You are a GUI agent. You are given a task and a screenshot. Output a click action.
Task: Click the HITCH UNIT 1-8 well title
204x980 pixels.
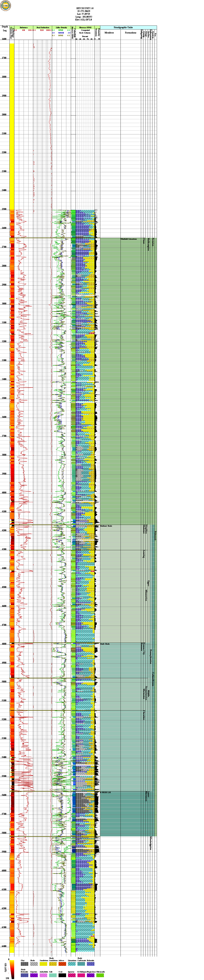click(x=85, y=8)
